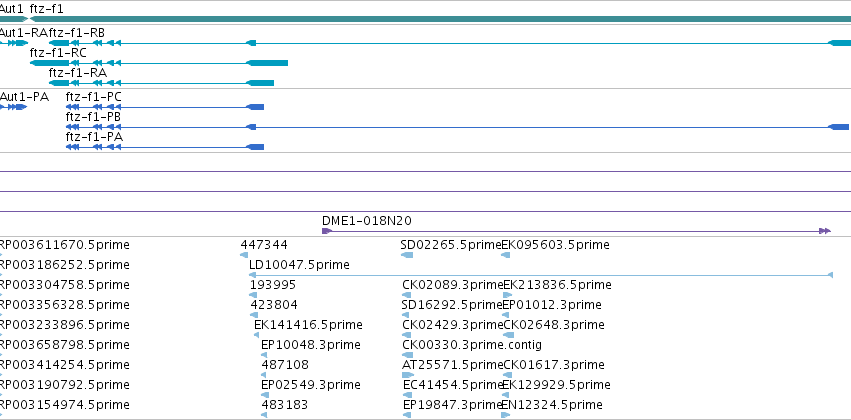The width and height of the screenshot is (851, 420).
Task: Select the ftz-f1-RA transcript label
Action: tap(78, 73)
